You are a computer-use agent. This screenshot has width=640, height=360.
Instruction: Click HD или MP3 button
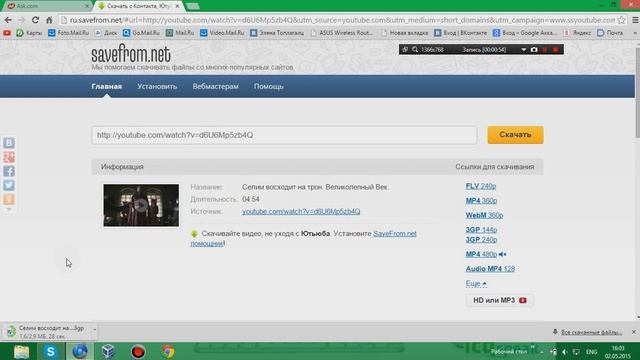pos(500,300)
